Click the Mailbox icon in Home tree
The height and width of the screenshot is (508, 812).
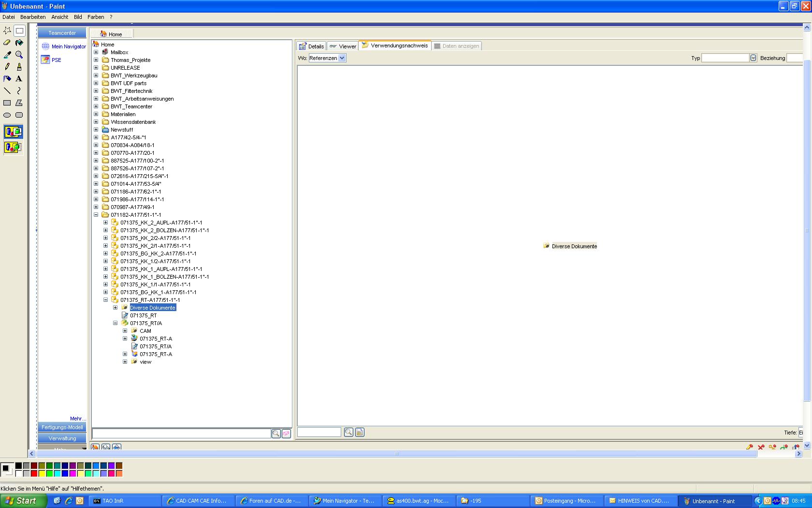105,52
